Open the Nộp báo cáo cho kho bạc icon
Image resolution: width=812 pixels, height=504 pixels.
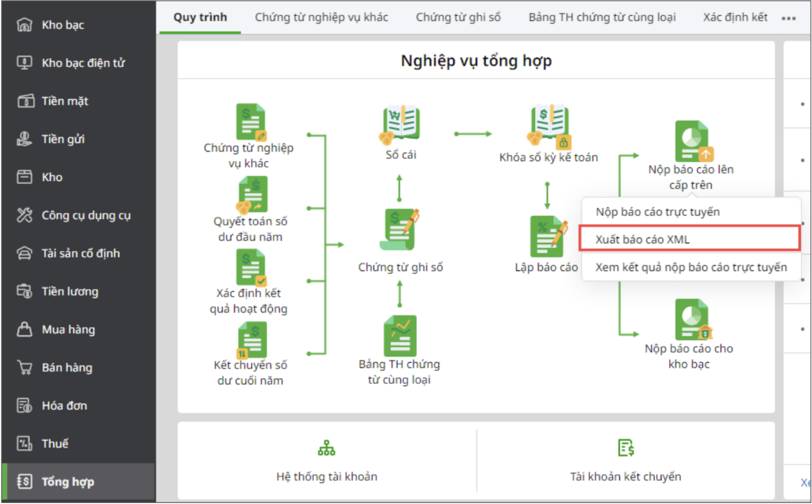(x=693, y=319)
